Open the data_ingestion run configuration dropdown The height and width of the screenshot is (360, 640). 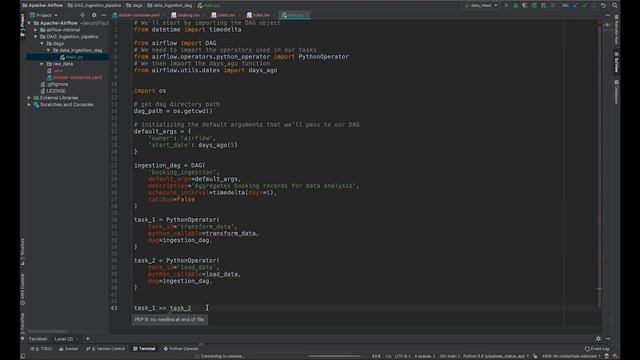pyautogui.click(x=482, y=6)
